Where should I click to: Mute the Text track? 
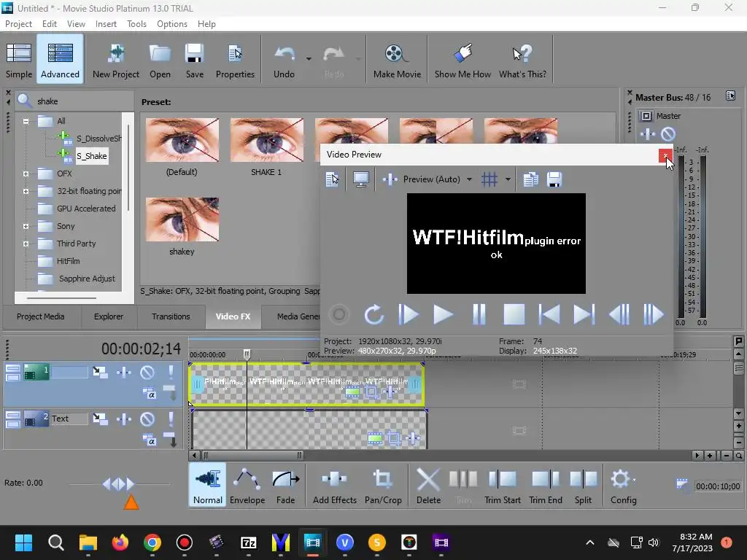pyautogui.click(x=147, y=419)
